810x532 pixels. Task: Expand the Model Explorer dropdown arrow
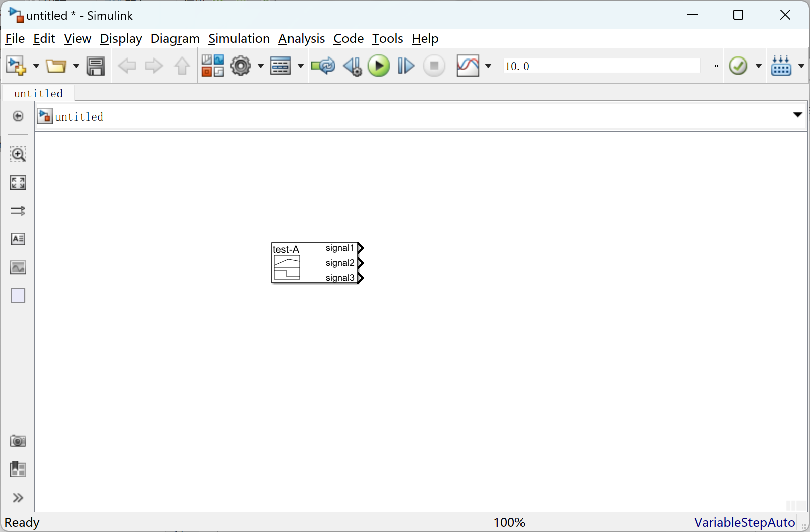(x=301, y=66)
